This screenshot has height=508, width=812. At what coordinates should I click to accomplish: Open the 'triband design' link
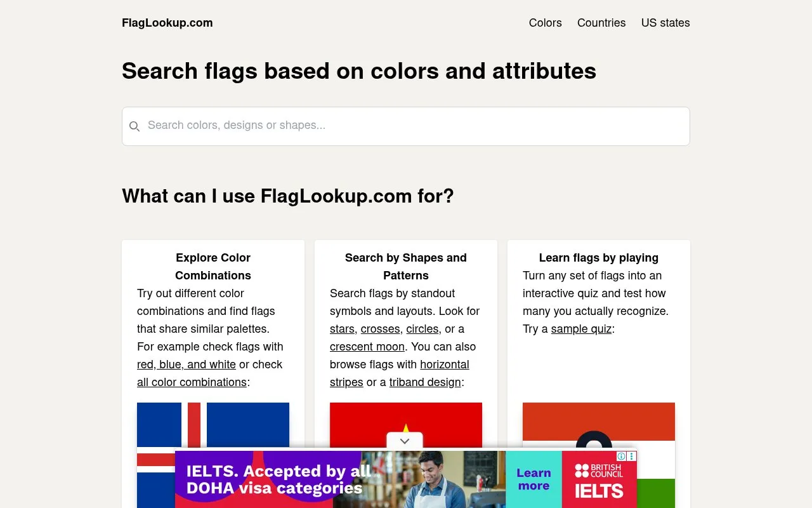tap(425, 382)
